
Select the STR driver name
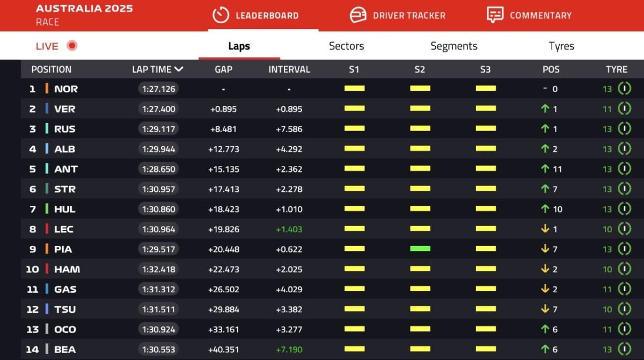tap(65, 189)
